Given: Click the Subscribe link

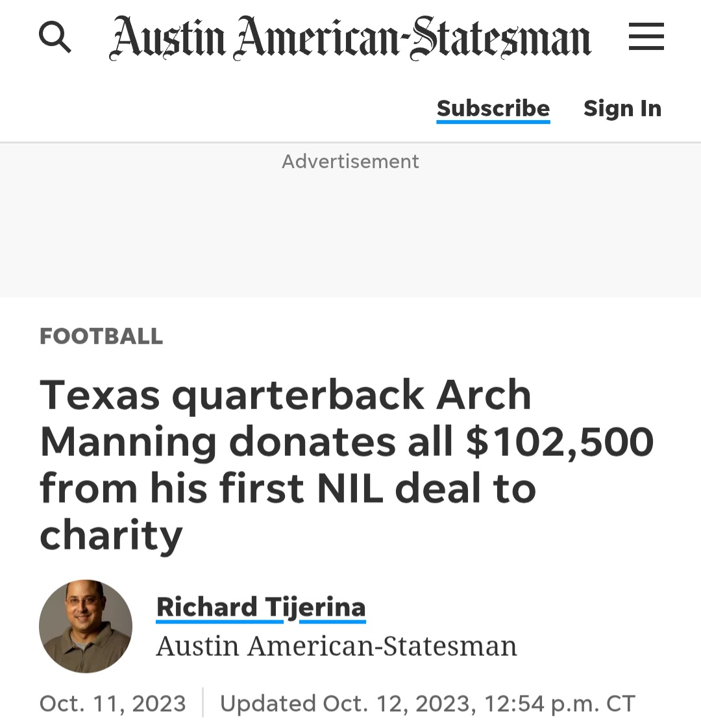Looking at the screenshot, I should point(493,108).
